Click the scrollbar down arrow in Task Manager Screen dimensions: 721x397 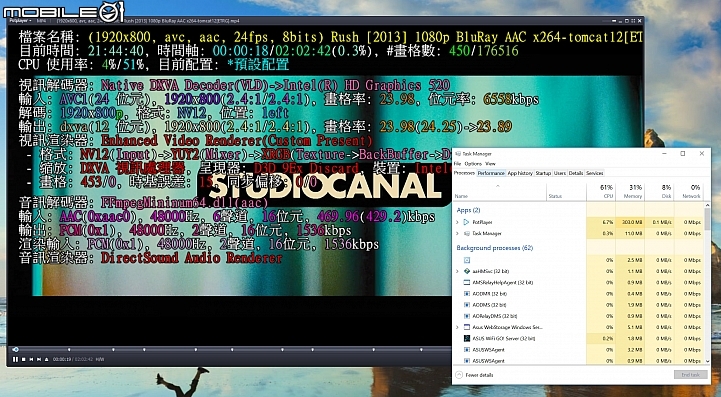point(707,362)
